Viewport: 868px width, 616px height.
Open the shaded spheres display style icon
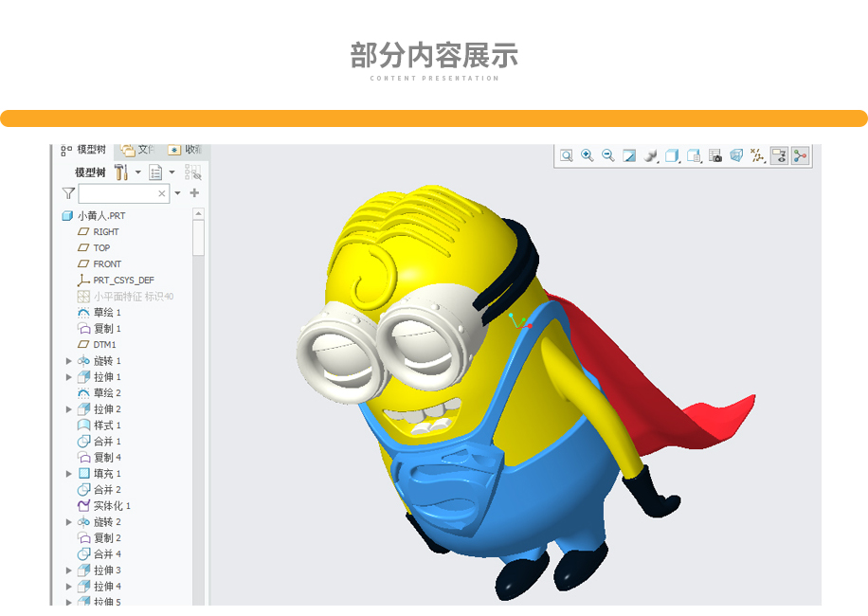click(651, 156)
